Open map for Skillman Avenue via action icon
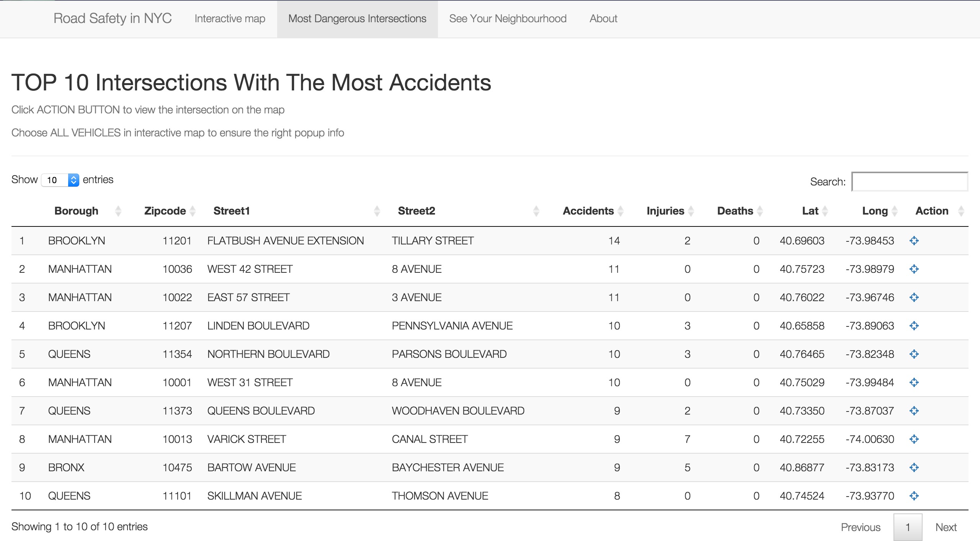 [x=914, y=496]
